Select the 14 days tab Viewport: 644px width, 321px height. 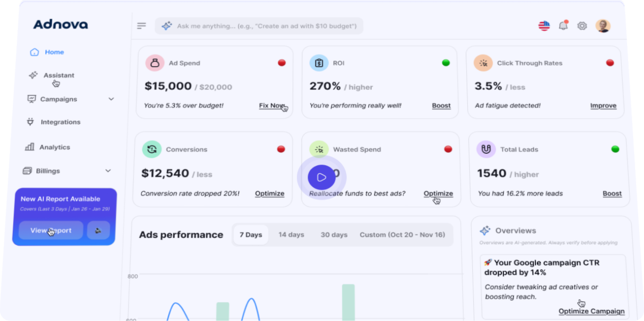pos(291,235)
